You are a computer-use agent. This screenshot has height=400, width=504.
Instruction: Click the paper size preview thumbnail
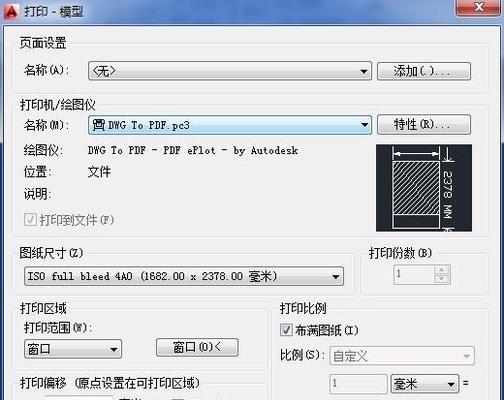(x=424, y=188)
